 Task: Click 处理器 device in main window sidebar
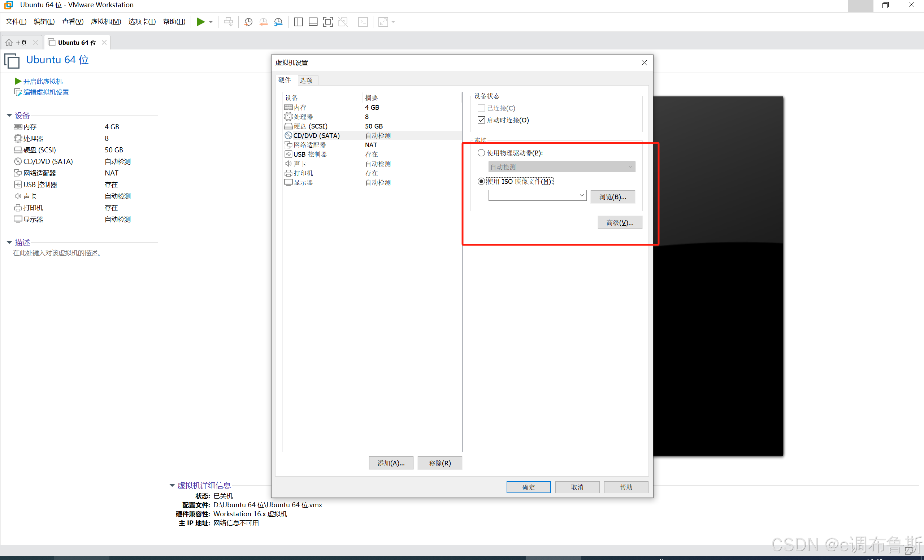[x=33, y=138]
